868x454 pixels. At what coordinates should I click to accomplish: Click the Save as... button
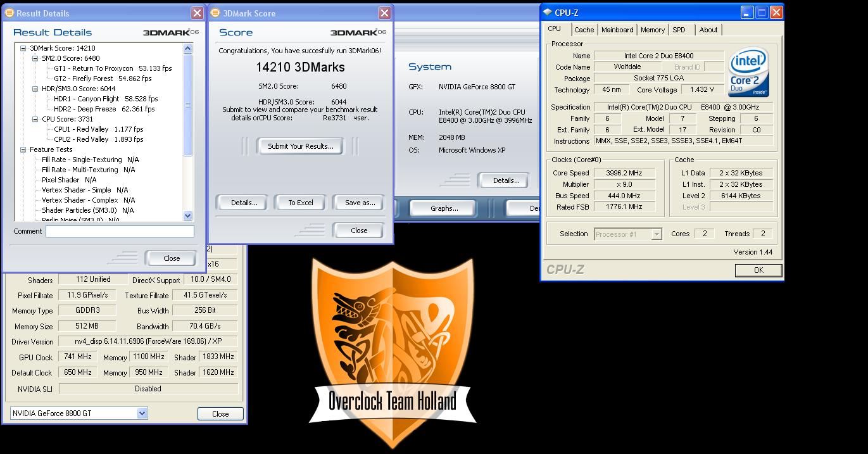[x=360, y=203]
